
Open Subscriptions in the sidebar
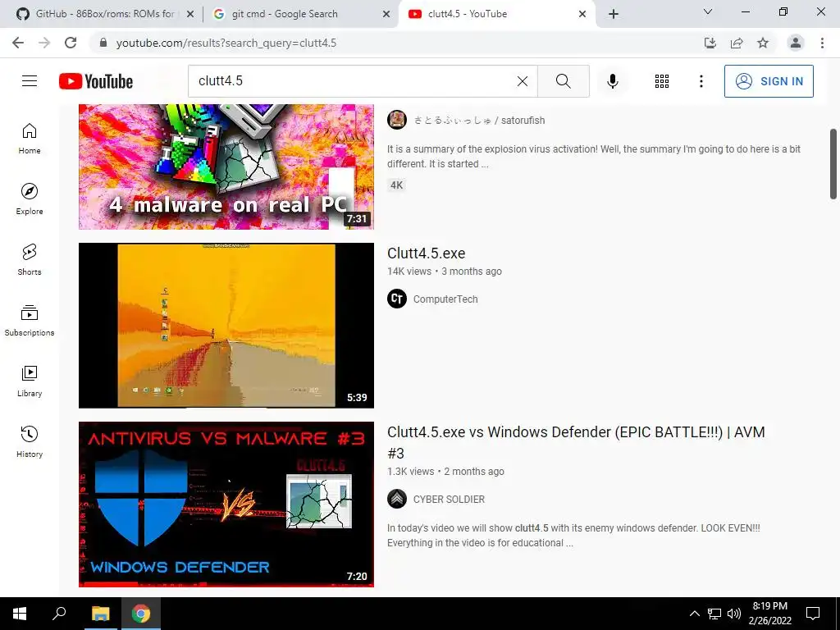[x=30, y=321]
